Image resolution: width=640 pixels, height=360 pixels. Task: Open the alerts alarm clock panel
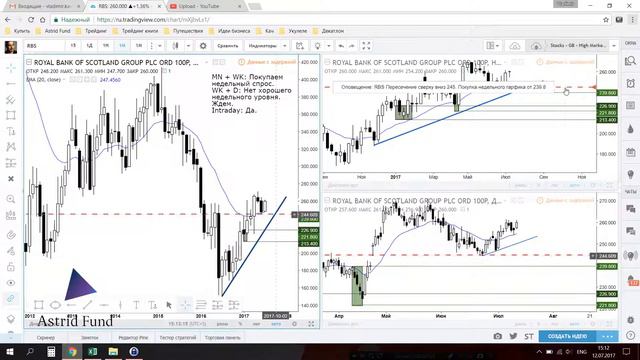click(x=631, y=84)
